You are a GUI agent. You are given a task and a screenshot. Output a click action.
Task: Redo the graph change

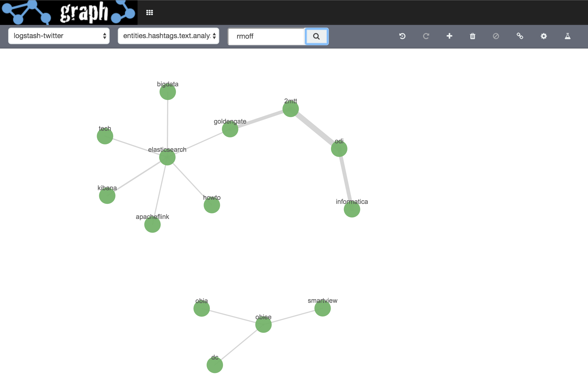(426, 36)
